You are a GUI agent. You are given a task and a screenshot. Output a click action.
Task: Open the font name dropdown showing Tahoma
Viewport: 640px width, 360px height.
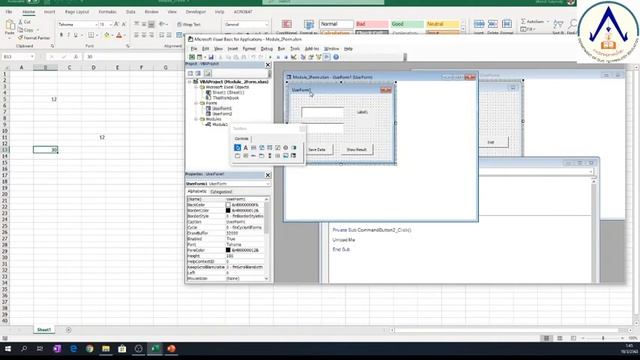96,24
